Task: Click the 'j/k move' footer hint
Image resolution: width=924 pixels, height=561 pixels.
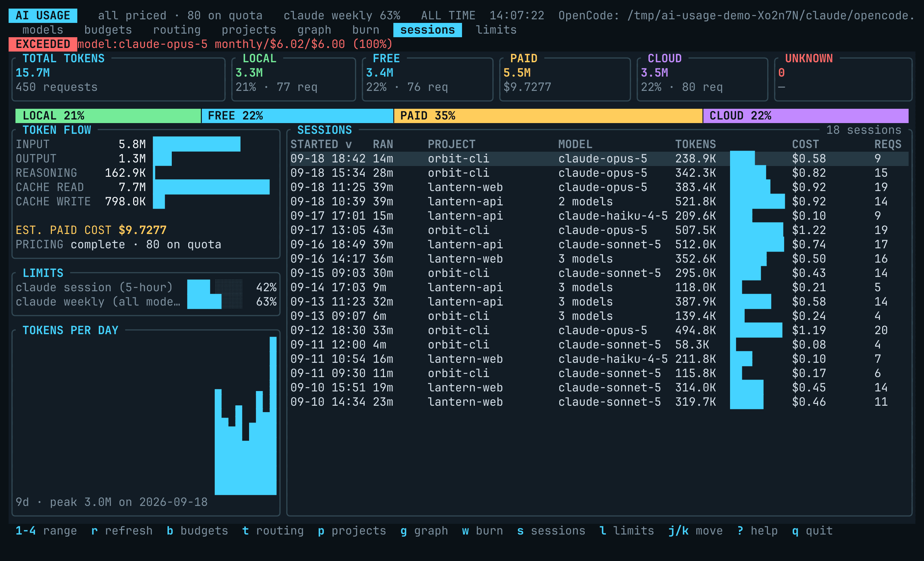Action: click(696, 531)
